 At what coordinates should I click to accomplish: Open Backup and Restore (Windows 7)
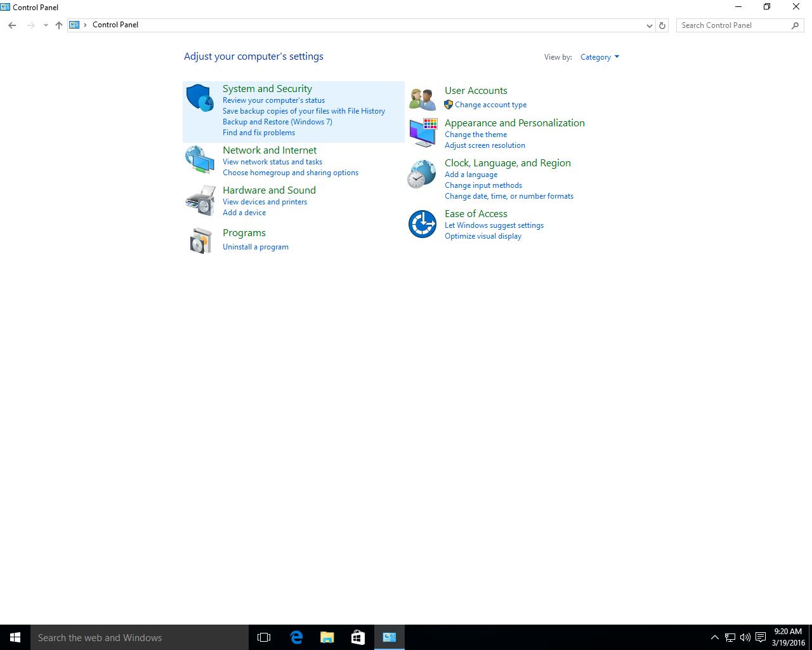277,122
